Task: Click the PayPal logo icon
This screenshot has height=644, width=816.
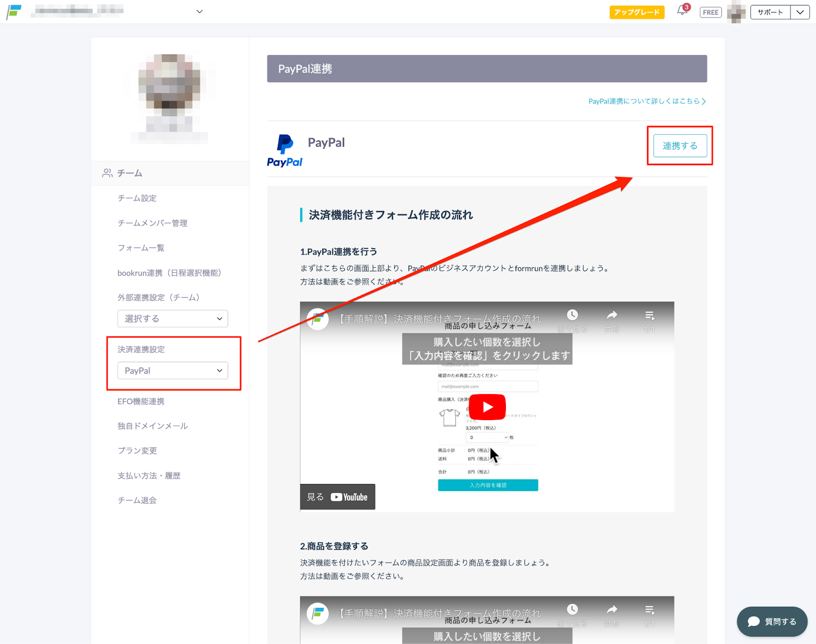Action: (285, 150)
